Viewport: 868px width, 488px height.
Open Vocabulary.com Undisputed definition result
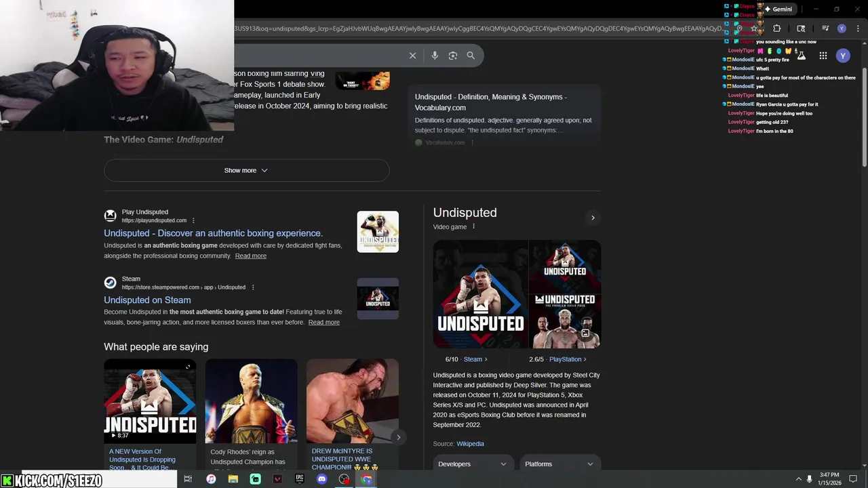coord(491,102)
